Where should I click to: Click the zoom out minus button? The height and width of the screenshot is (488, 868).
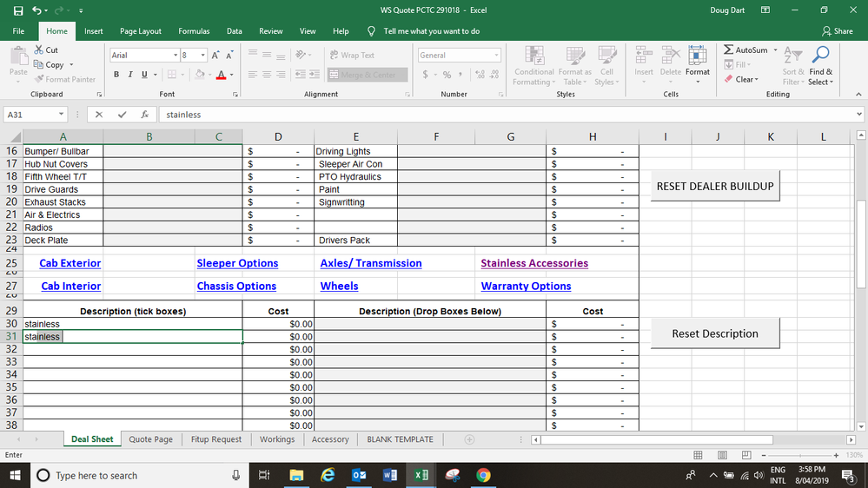click(x=764, y=455)
